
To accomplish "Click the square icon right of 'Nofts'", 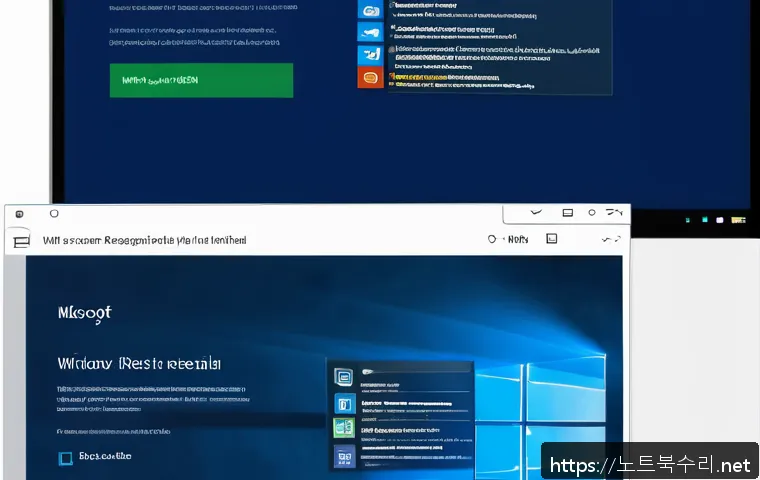I will 552,239.
